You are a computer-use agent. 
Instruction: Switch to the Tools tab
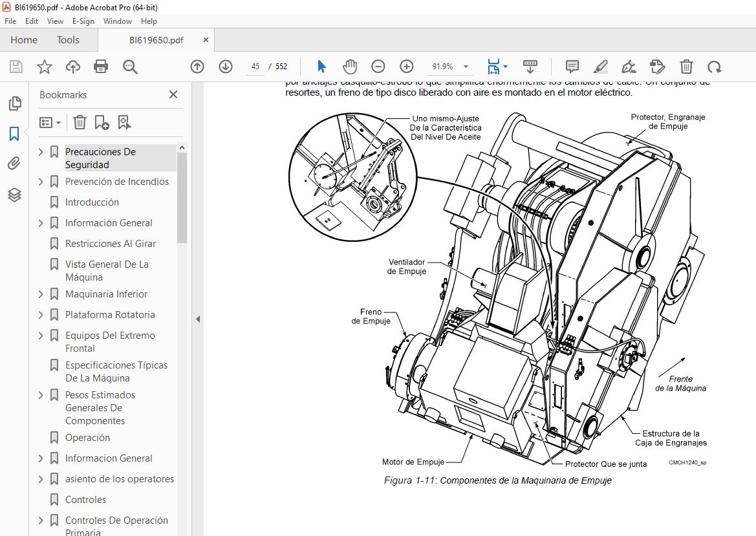(68, 40)
